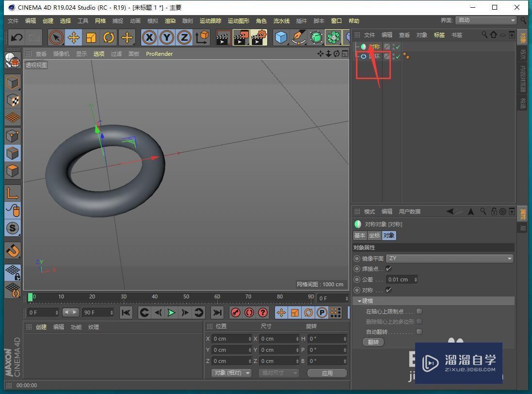This screenshot has width=532, height=394.
Task: Select the Live Selection arrow tool
Action: 56,37
